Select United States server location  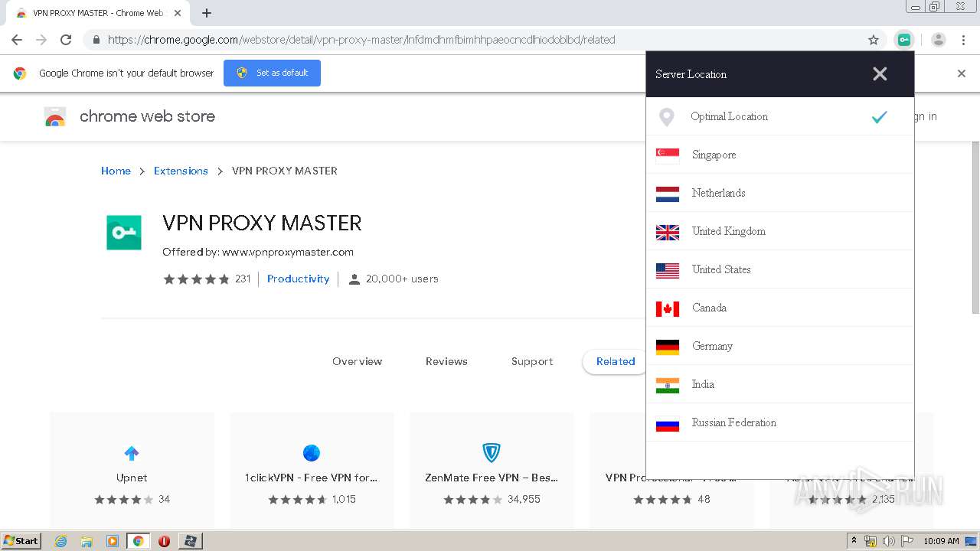[x=780, y=269]
